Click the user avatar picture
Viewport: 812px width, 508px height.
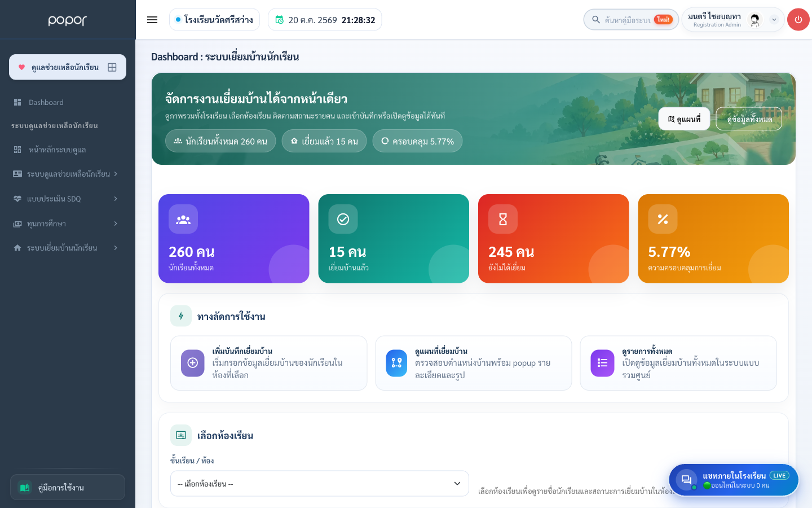[x=755, y=20]
